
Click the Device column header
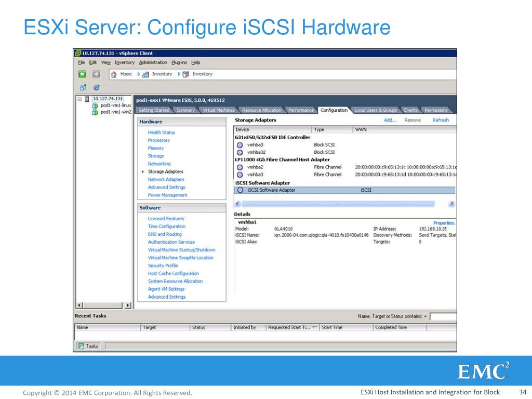pos(273,129)
